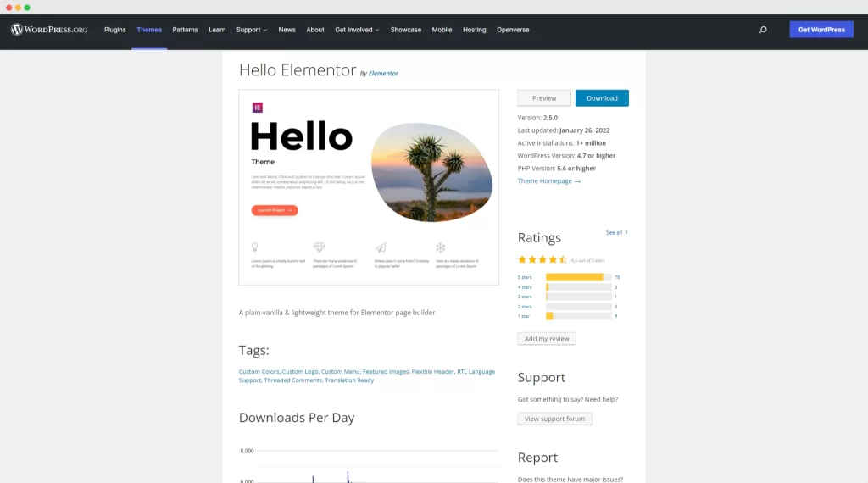Click the 1 star rating bar
This screenshot has height=483, width=868.
point(578,316)
